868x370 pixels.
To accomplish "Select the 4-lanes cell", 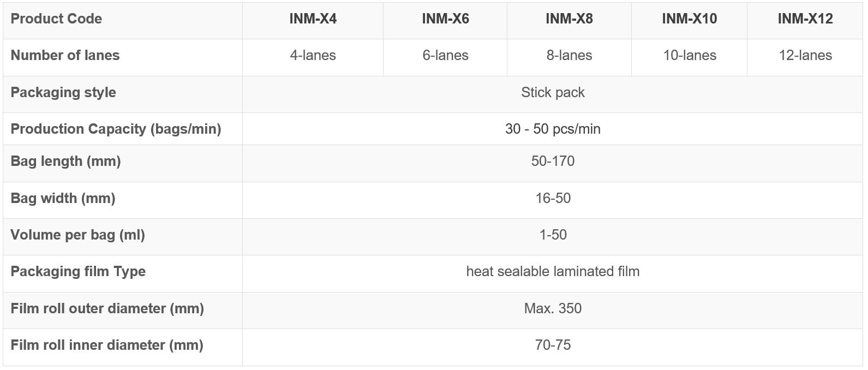I will click(313, 56).
